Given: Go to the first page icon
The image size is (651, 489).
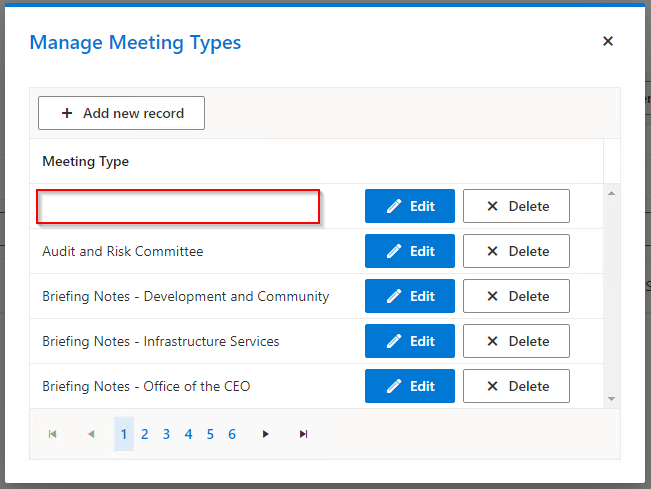Looking at the screenshot, I should click(52, 434).
